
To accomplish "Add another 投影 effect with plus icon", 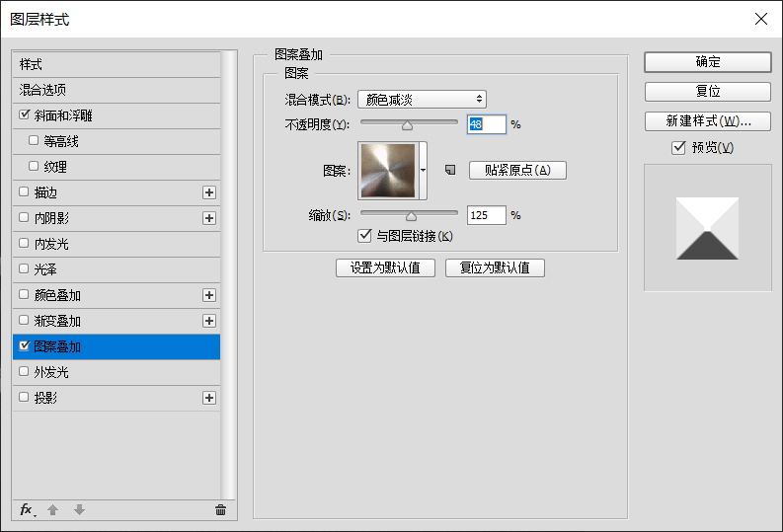I will [x=209, y=398].
